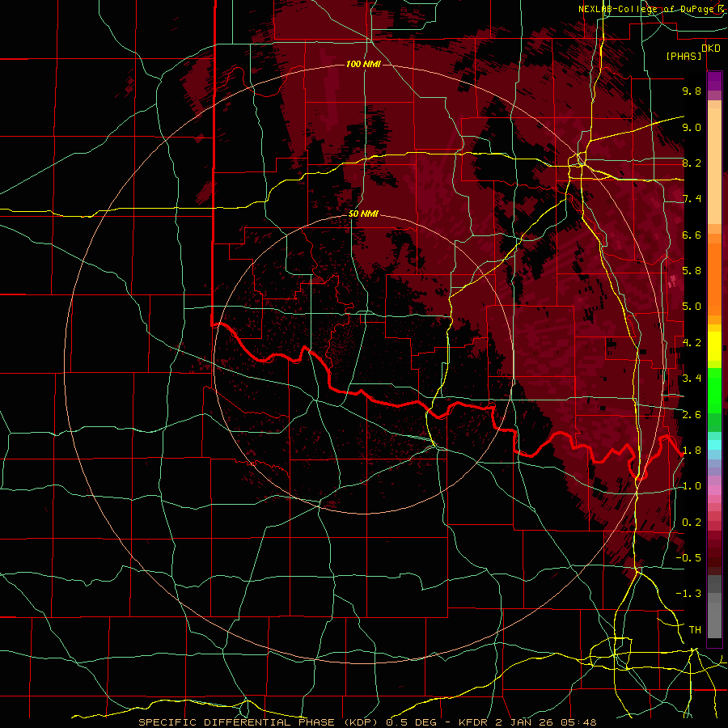This screenshot has width=728, height=728.
Task: Click the purple swatch atop the color bar
Action: 714,81
